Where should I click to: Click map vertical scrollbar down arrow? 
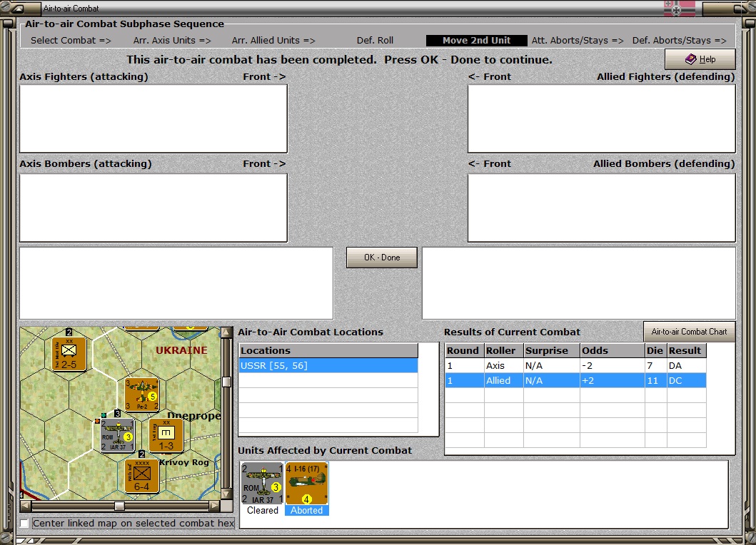[x=226, y=494]
